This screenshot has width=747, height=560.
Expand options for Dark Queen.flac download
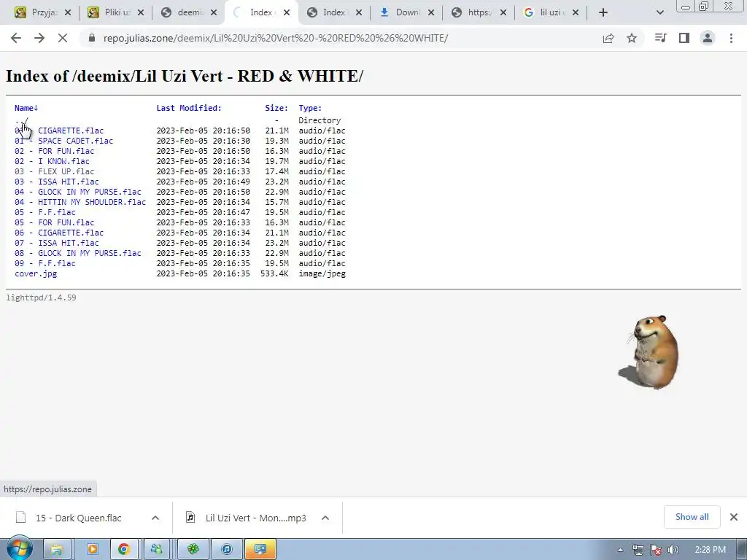pos(155,518)
